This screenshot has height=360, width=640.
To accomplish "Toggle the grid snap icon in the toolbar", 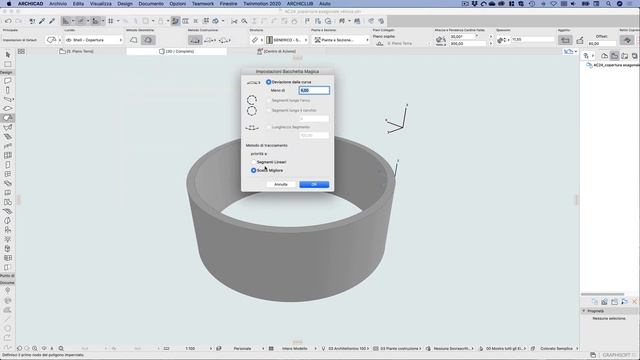I will click(111, 21).
